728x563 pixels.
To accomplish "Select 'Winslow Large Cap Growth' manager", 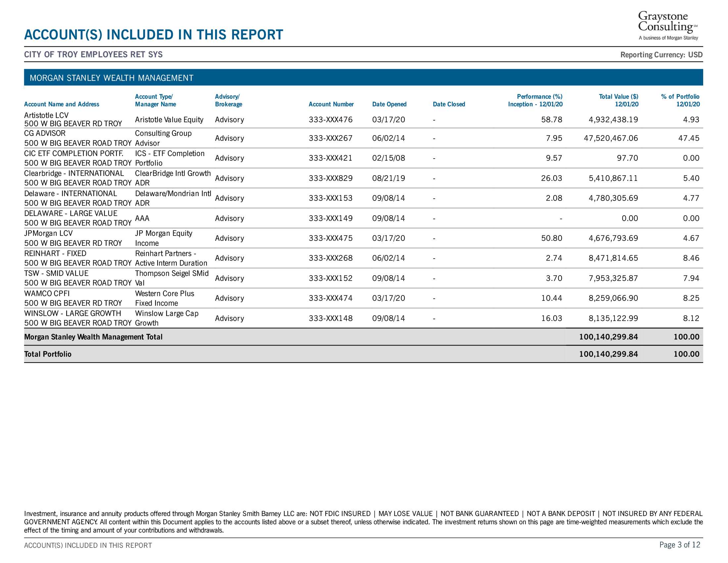I will tap(167, 318).
